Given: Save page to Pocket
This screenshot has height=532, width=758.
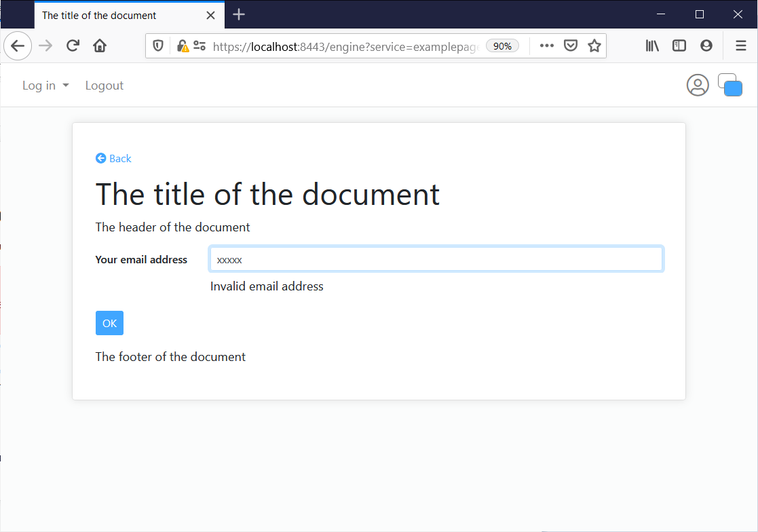Looking at the screenshot, I should [x=571, y=46].
